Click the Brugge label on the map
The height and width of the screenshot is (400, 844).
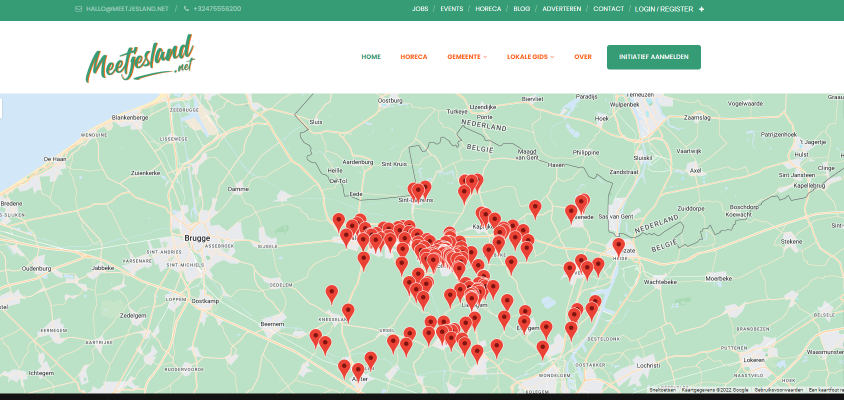pos(197,238)
